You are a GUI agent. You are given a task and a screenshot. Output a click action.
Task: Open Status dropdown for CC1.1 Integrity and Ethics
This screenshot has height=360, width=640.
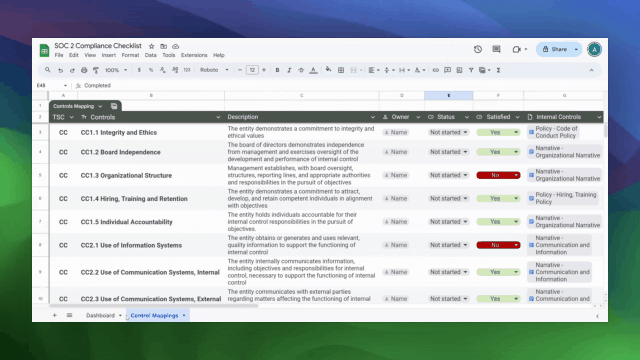point(448,132)
